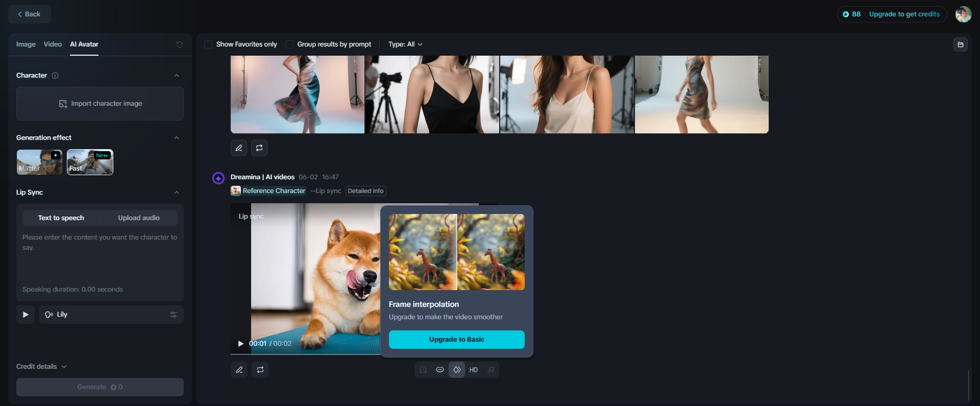
Task: Click the edit pencil icon under the fashion images
Action: [x=239, y=148]
